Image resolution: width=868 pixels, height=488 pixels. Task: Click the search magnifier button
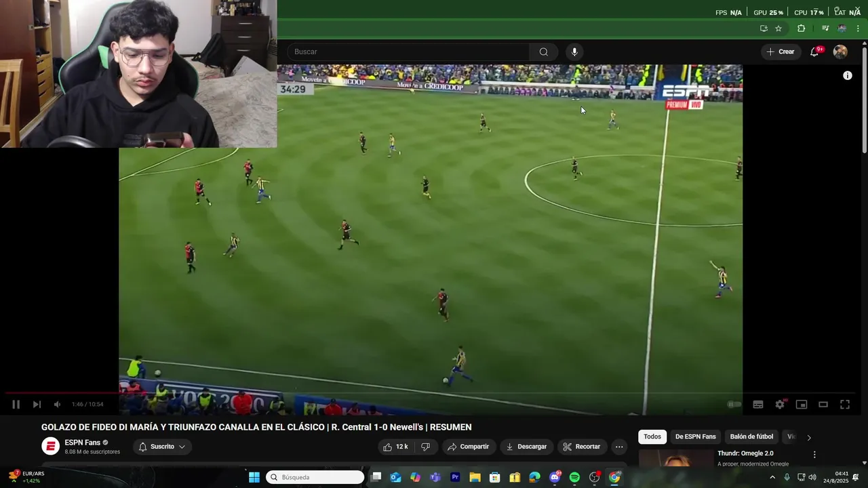pyautogui.click(x=544, y=52)
